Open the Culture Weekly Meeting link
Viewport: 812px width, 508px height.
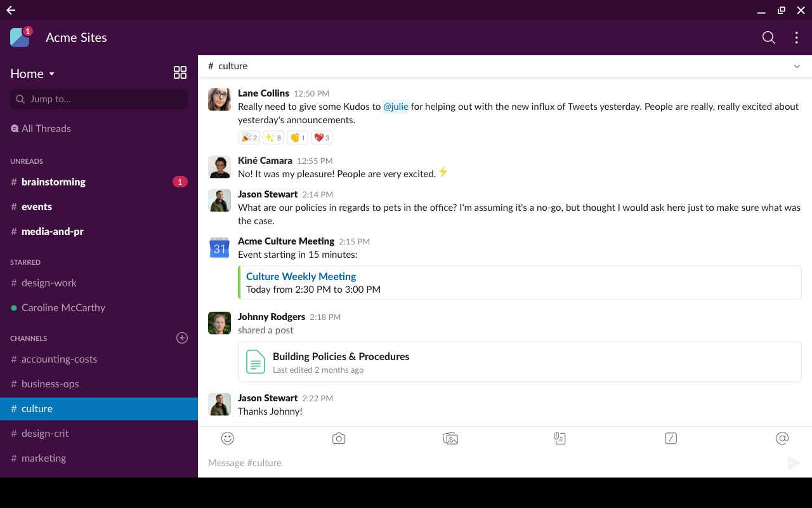(x=301, y=276)
